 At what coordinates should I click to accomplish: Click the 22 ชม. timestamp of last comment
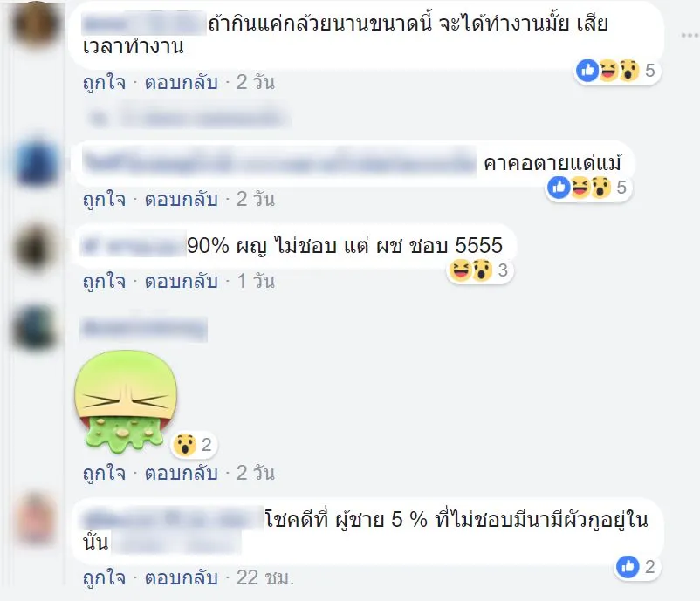click(x=265, y=577)
